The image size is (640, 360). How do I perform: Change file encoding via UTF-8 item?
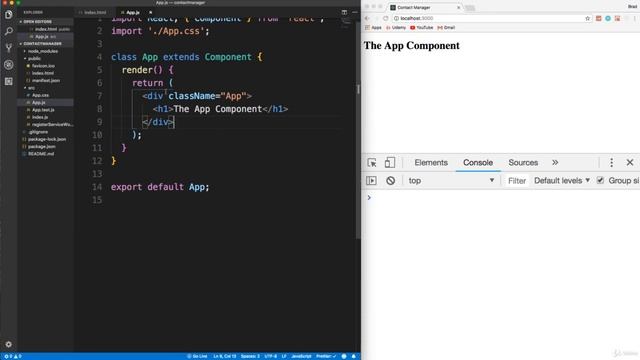(271, 356)
